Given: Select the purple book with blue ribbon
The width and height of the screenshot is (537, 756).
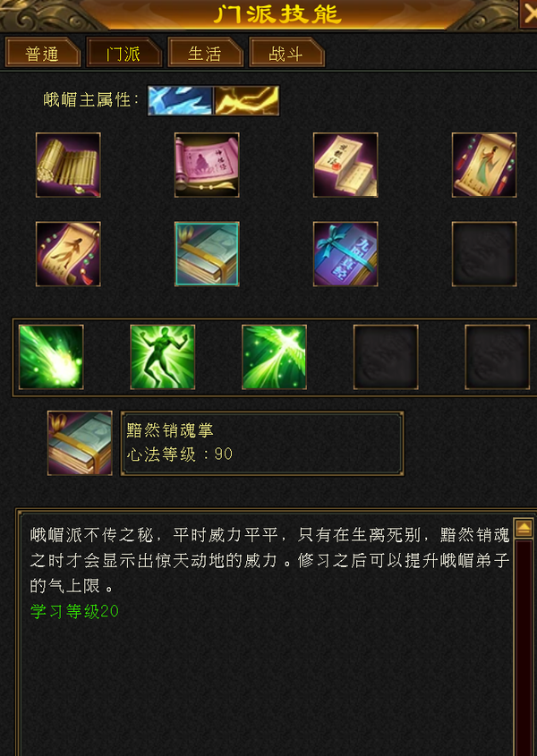Looking at the screenshot, I should point(345,254).
